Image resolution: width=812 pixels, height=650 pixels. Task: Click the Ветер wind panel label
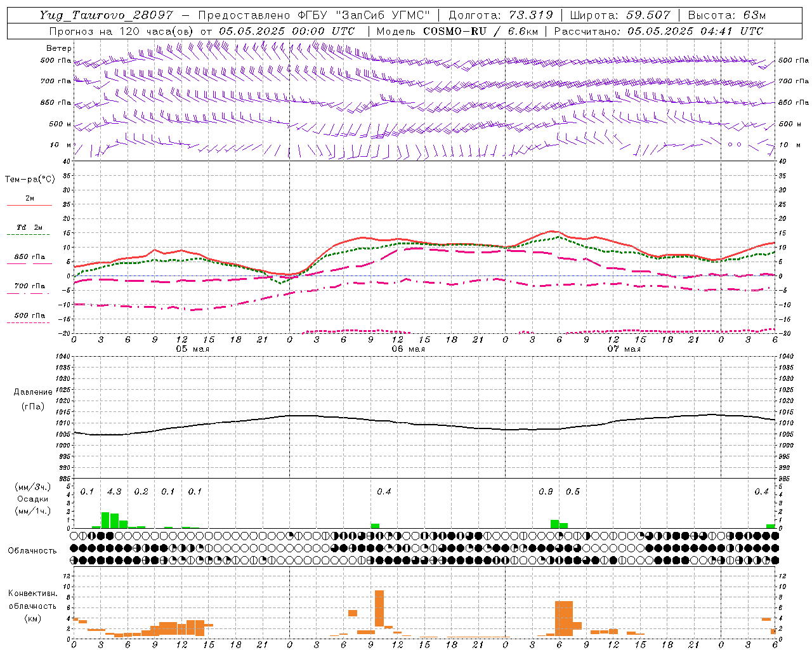coord(59,48)
